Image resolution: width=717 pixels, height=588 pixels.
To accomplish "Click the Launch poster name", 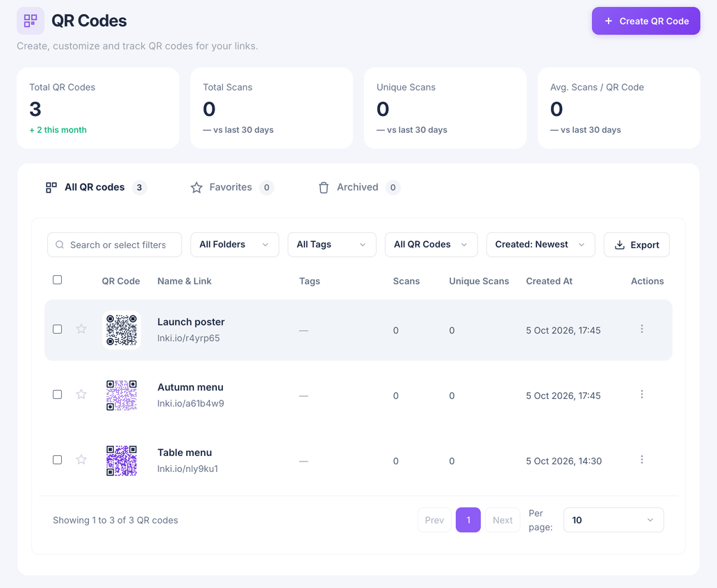I will pyautogui.click(x=191, y=322).
